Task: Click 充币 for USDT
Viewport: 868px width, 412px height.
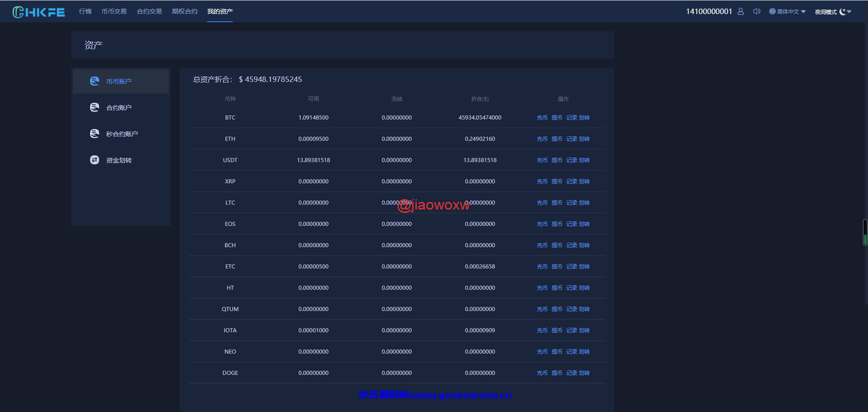Action: [542, 160]
